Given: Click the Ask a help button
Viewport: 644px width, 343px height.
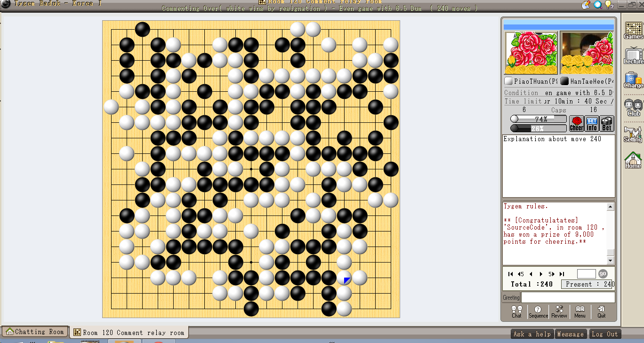Looking at the screenshot, I should click(532, 334).
